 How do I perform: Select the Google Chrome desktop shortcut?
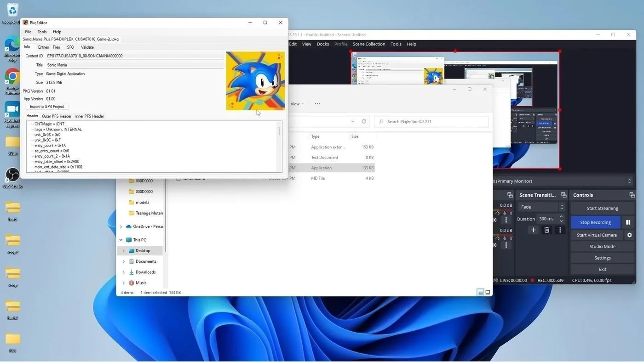tap(12, 82)
